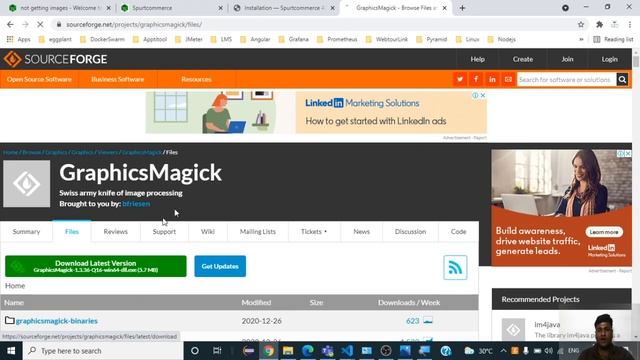The height and width of the screenshot is (360, 640).
Task: Open Reading list panel
Action: 613,39
